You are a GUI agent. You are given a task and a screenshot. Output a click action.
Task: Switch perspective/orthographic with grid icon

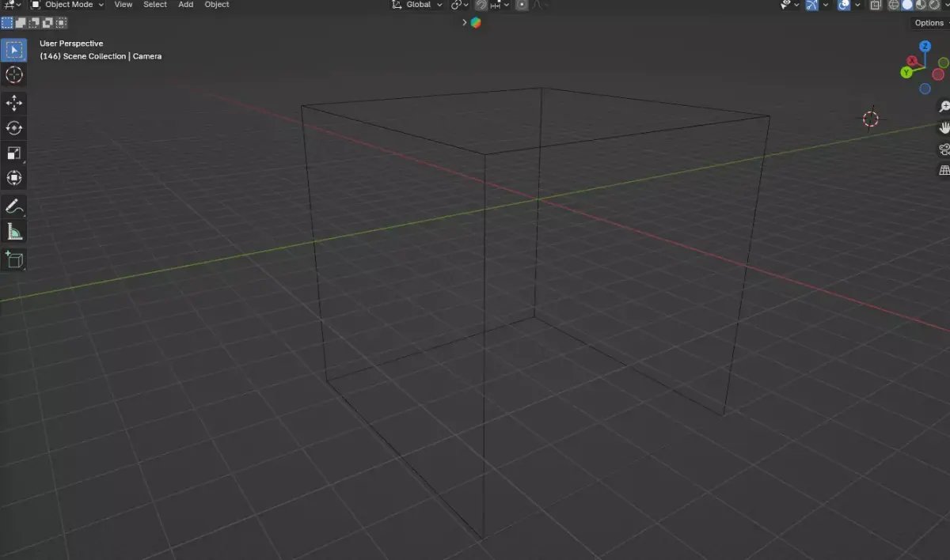coord(944,170)
